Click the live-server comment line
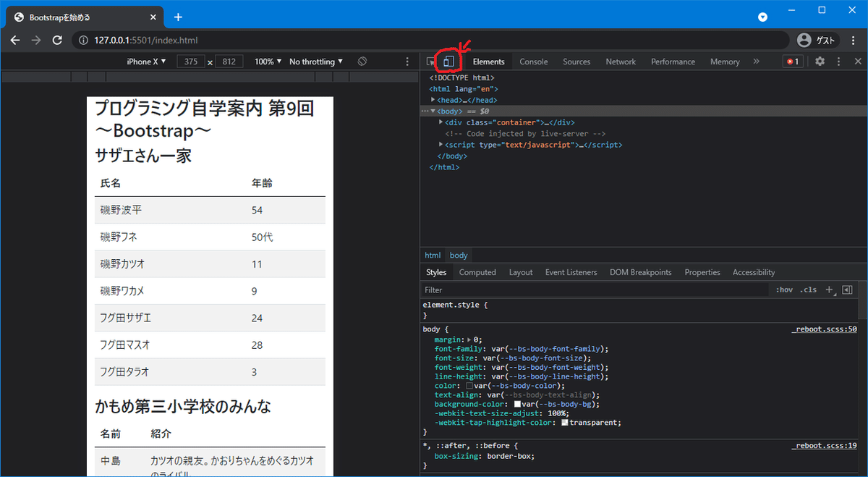Viewport: 868px width, 477px height. click(525, 134)
